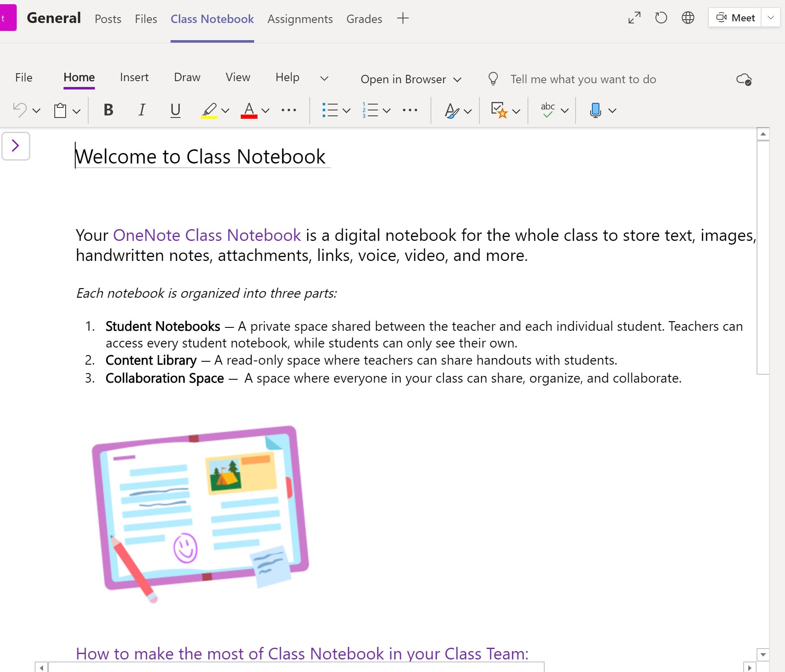
Task: Click the Paste clipboard icon
Action: 60,110
